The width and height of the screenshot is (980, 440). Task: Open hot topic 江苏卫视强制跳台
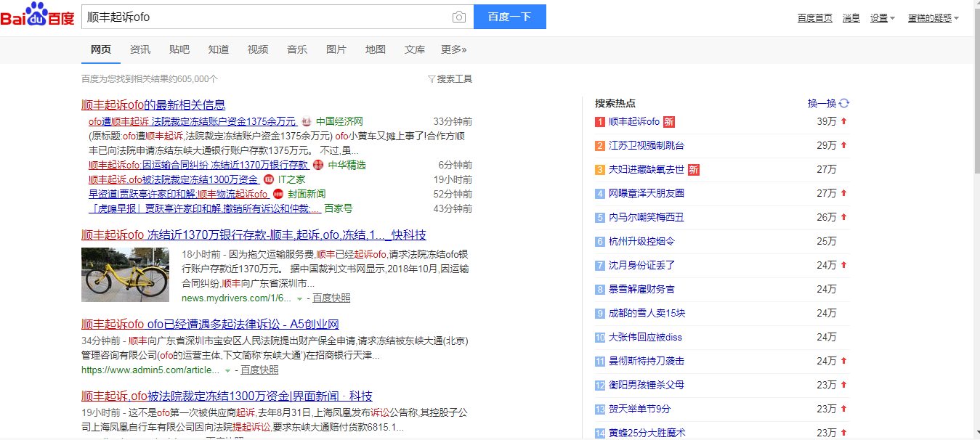tap(647, 146)
